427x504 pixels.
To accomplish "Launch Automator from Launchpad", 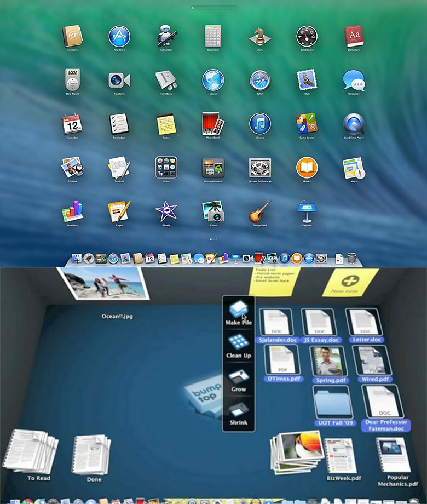I will pyautogui.click(x=166, y=36).
